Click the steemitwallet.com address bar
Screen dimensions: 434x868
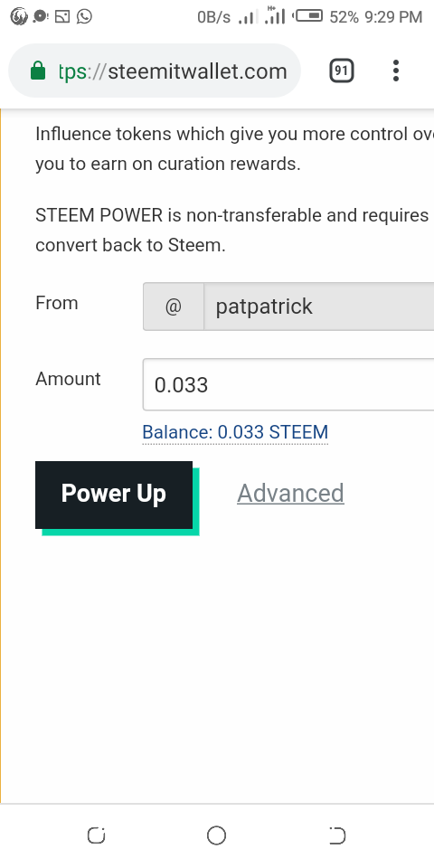click(155, 71)
